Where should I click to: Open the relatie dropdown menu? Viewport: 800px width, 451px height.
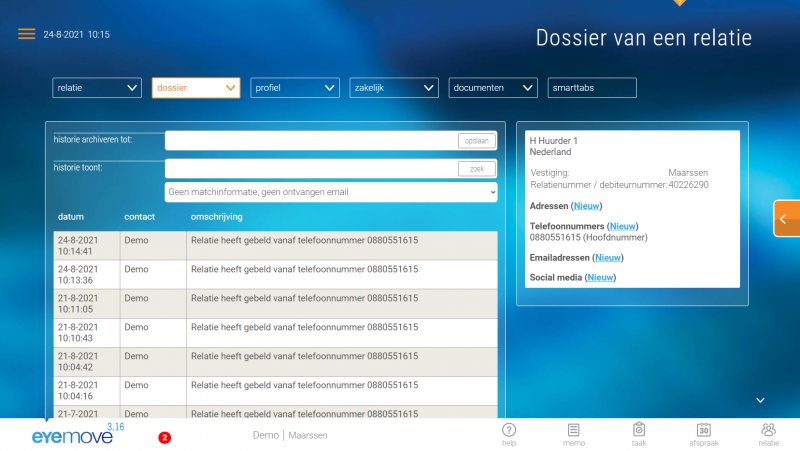tap(97, 88)
